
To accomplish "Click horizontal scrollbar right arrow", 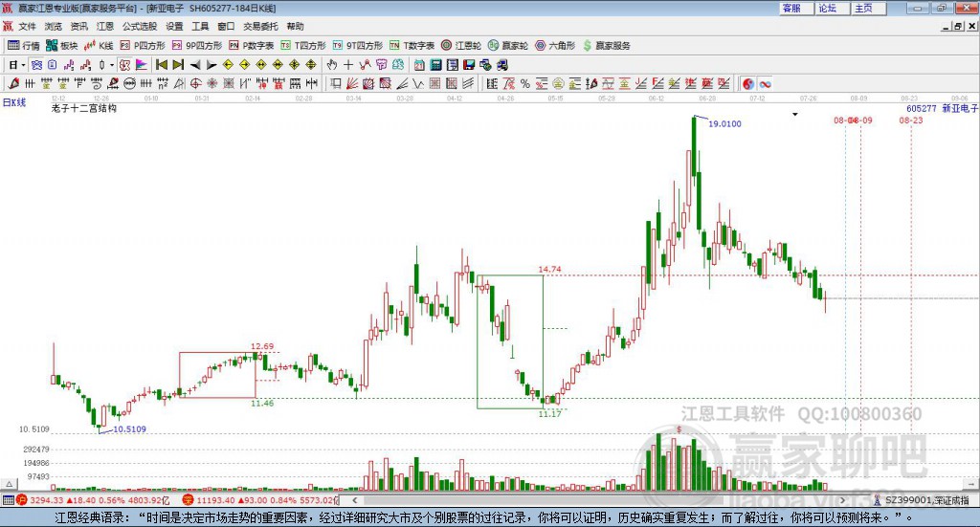I will (x=842, y=500).
